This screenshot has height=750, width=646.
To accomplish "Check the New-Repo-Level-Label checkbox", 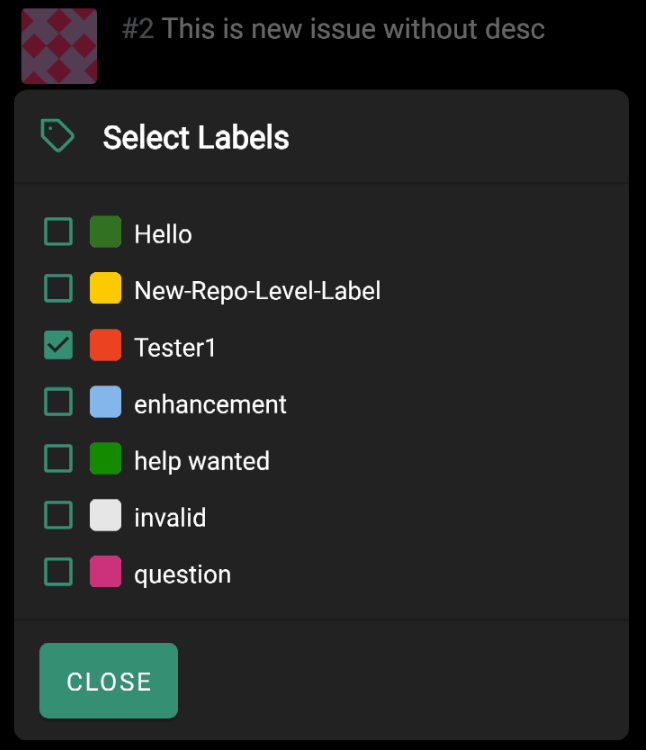I will tap(58, 288).
